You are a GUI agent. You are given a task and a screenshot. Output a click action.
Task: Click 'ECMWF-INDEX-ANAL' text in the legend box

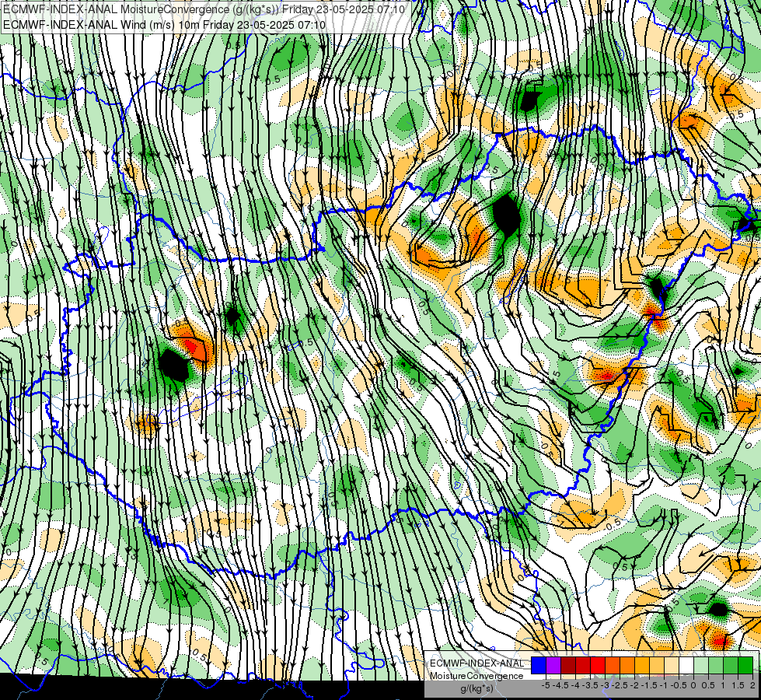476,663
